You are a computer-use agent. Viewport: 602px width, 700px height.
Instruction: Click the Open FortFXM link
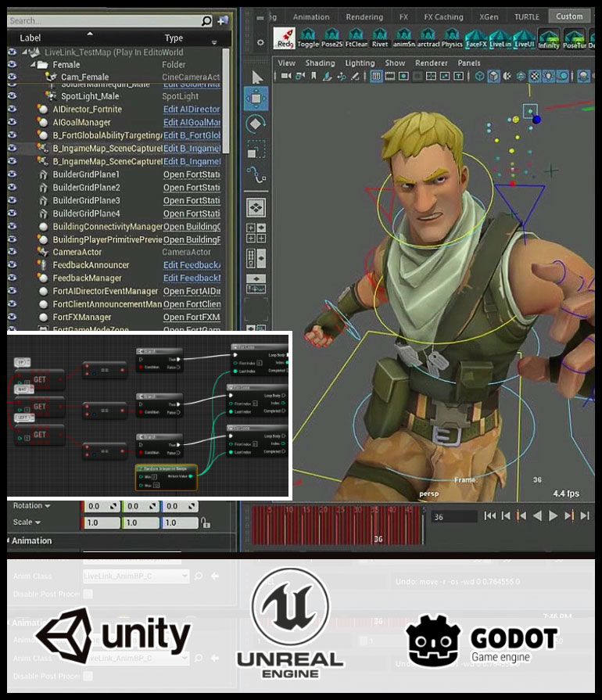pos(192,317)
